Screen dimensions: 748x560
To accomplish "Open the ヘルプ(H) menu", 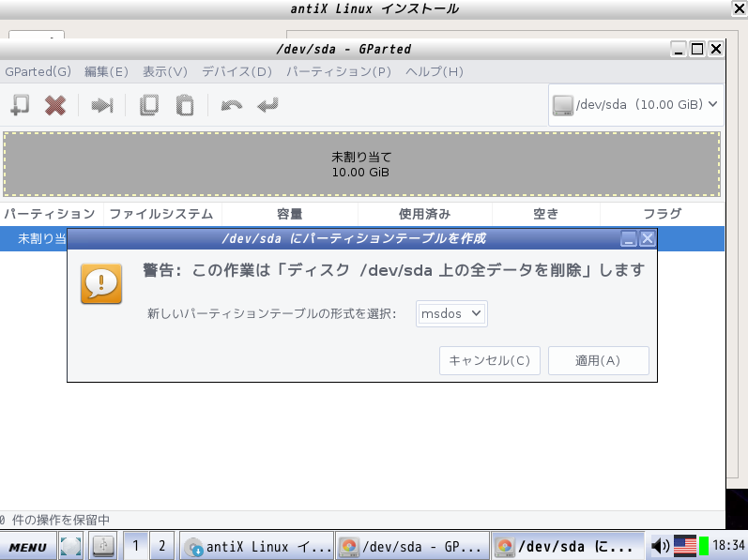I will click(435, 72).
